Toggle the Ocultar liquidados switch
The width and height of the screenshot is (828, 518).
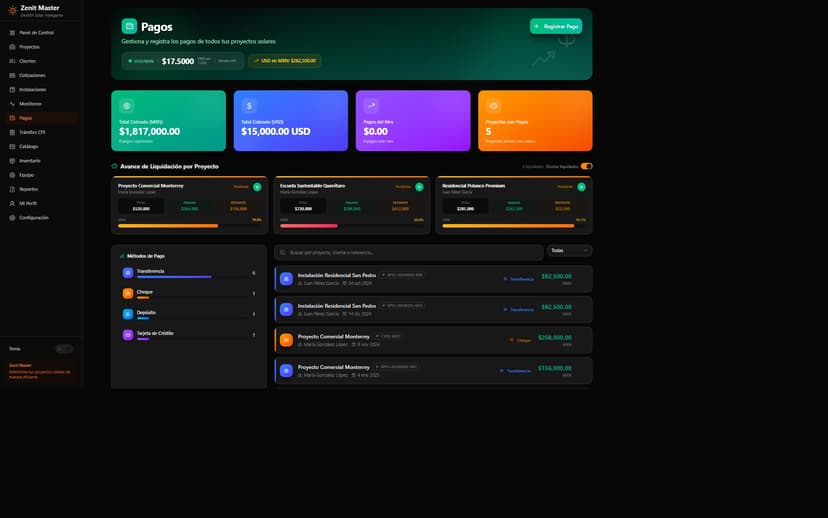[x=586, y=166]
